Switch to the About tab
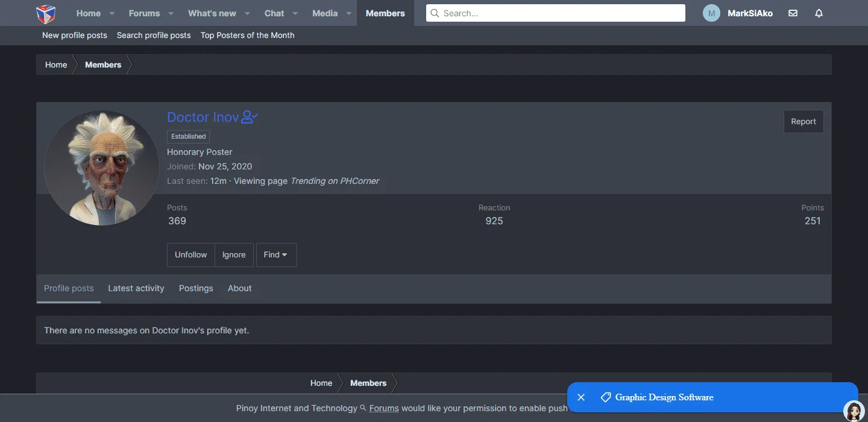Viewport: 868px width, 422px height. coord(239,288)
